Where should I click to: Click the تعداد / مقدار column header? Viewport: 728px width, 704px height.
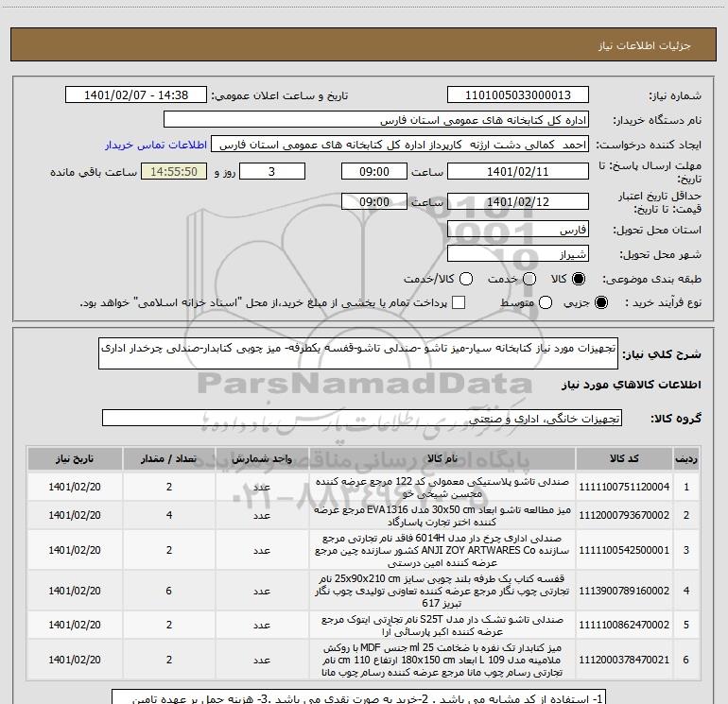[x=169, y=458]
